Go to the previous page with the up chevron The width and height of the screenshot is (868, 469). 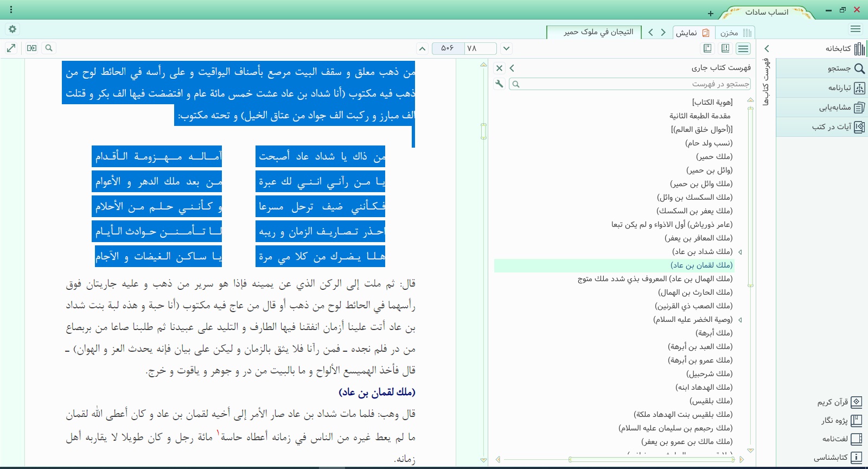(422, 49)
